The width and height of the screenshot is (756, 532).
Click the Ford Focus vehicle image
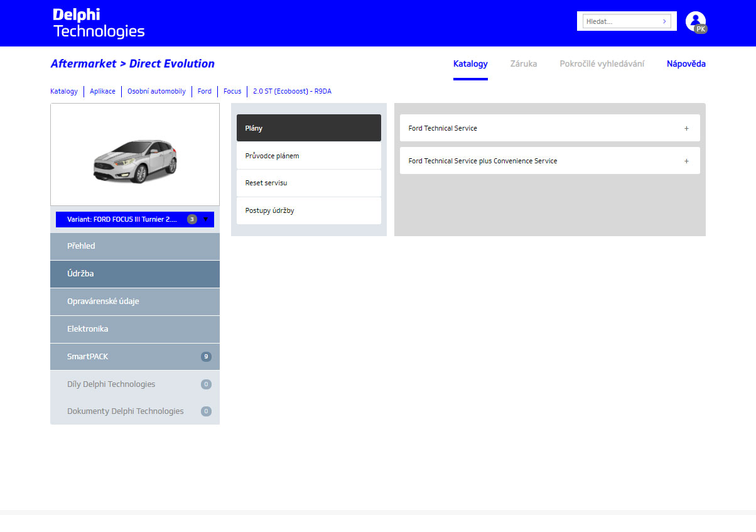click(135, 160)
